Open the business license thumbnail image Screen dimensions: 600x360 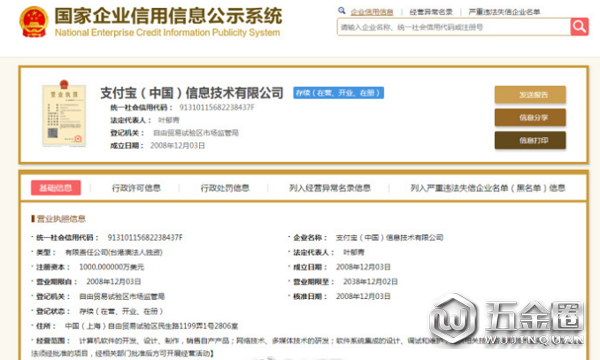(64, 114)
